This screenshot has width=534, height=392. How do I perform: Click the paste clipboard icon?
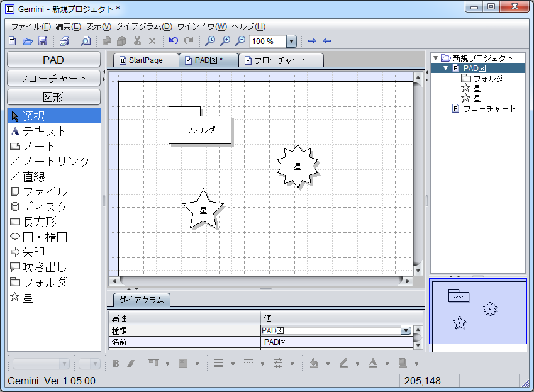[x=121, y=41]
